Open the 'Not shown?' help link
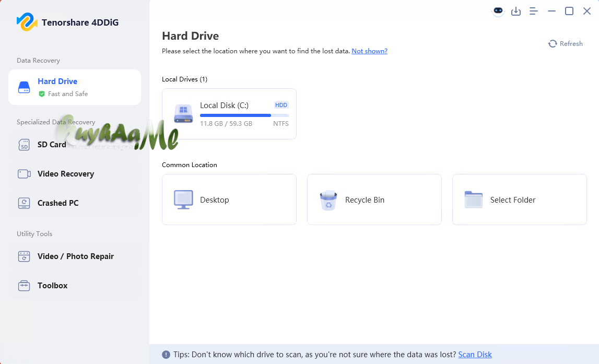The width and height of the screenshot is (599, 364). 369,51
